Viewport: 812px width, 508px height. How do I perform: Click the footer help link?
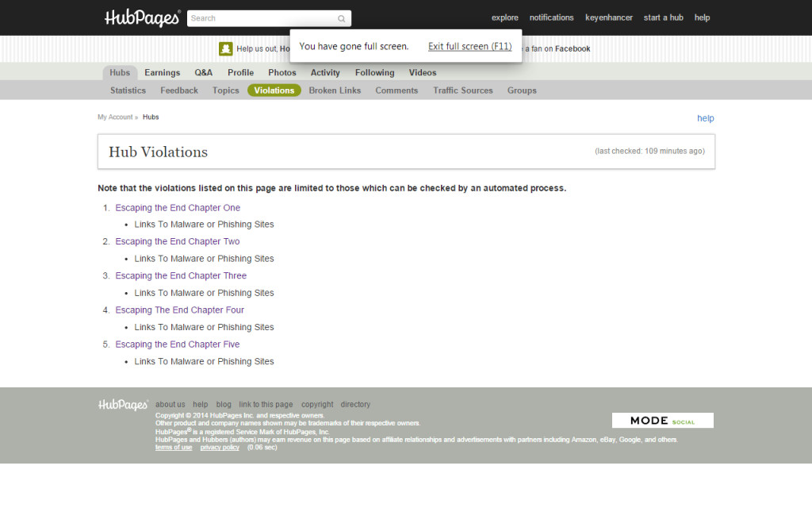(x=201, y=404)
